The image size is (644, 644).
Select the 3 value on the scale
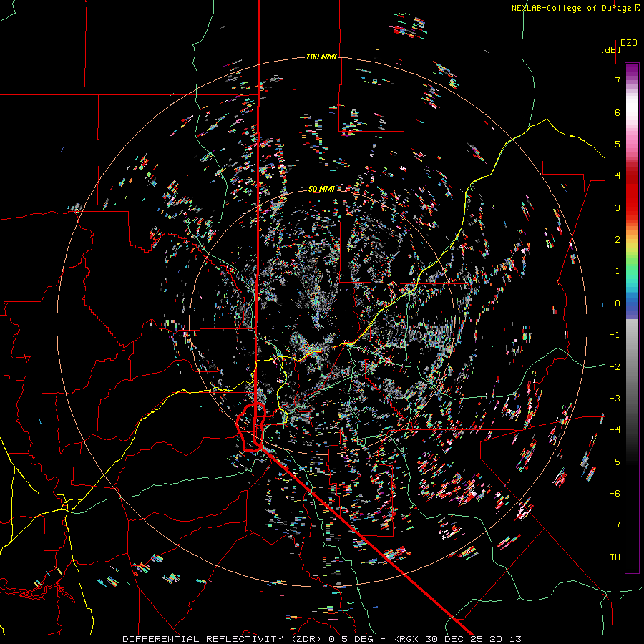click(x=618, y=208)
